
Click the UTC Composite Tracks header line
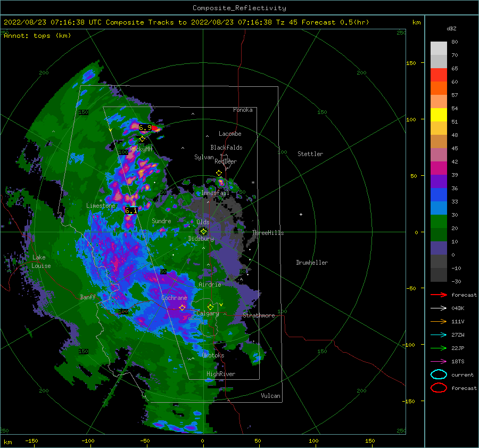pos(186,22)
